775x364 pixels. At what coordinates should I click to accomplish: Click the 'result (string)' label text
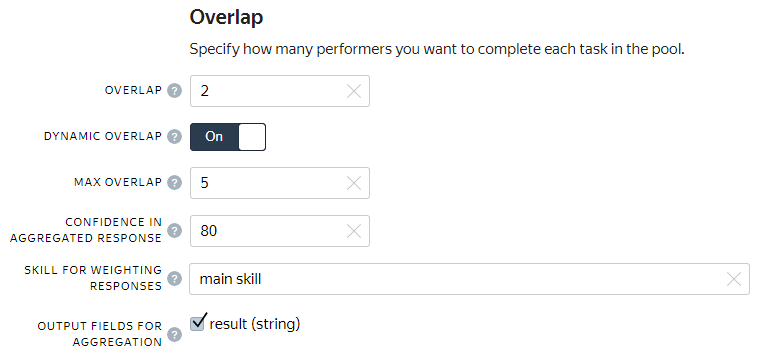coord(255,324)
